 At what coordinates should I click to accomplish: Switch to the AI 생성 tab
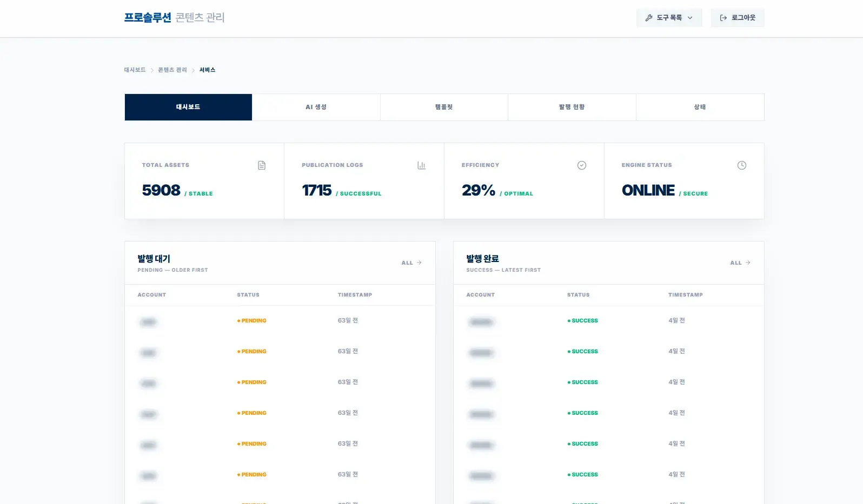point(316,107)
